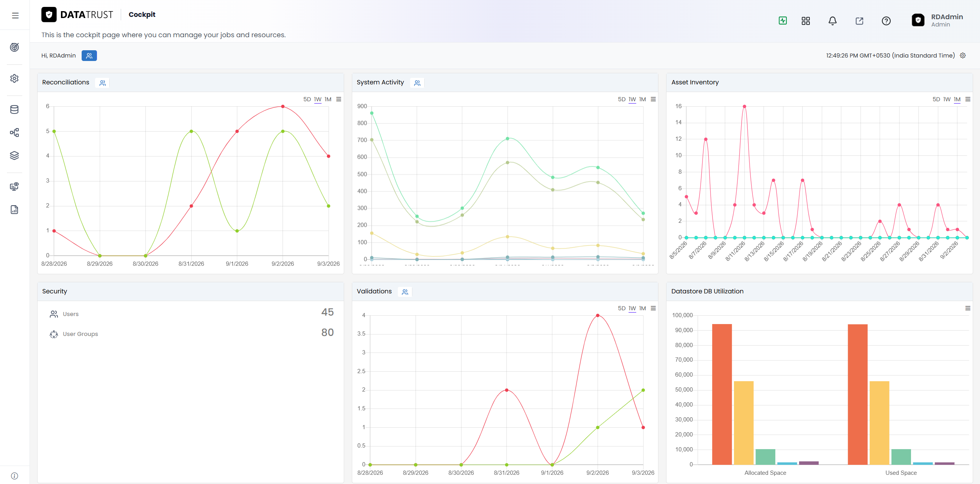This screenshot has width=980, height=484.
Task: Open Asset Inventory chart hamburger menu
Action: click(968, 99)
